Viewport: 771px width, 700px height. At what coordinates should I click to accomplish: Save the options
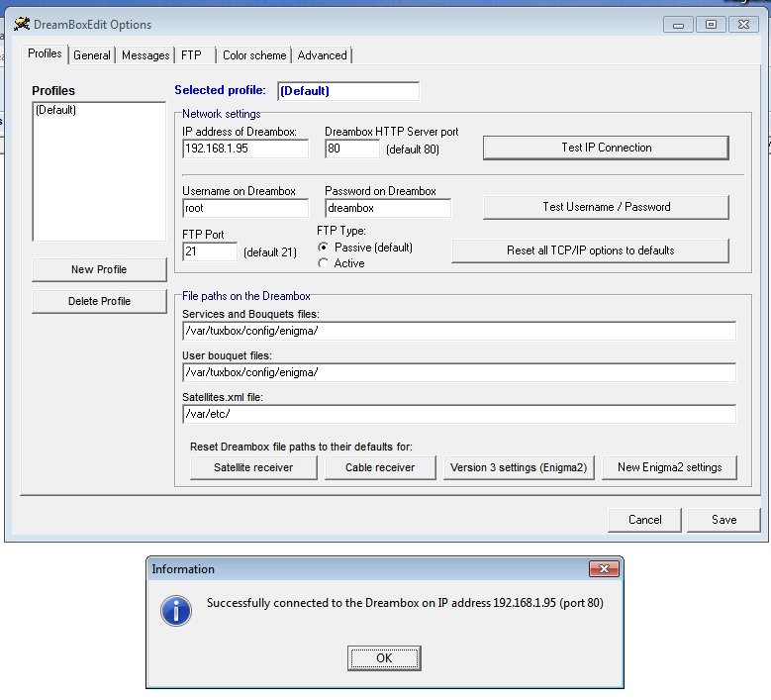tap(723, 520)
